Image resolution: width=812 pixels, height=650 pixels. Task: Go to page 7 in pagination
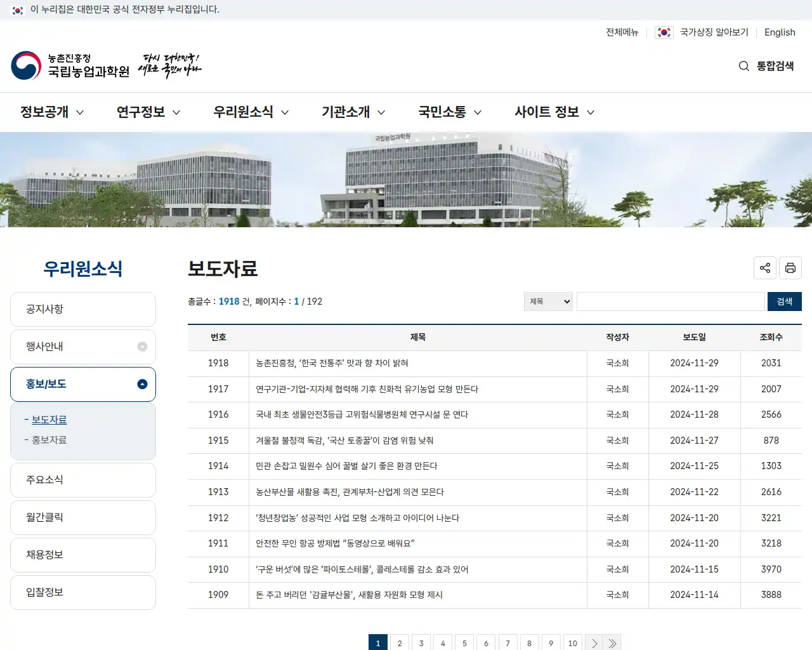[507, 643]
